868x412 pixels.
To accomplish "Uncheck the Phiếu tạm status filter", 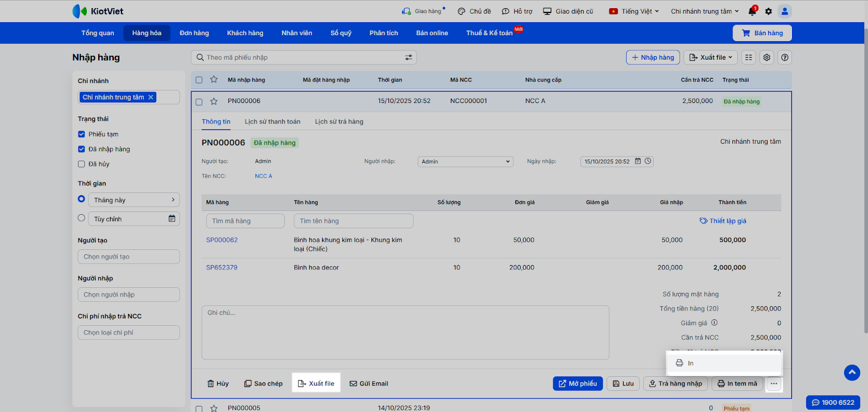I will 81,134.
